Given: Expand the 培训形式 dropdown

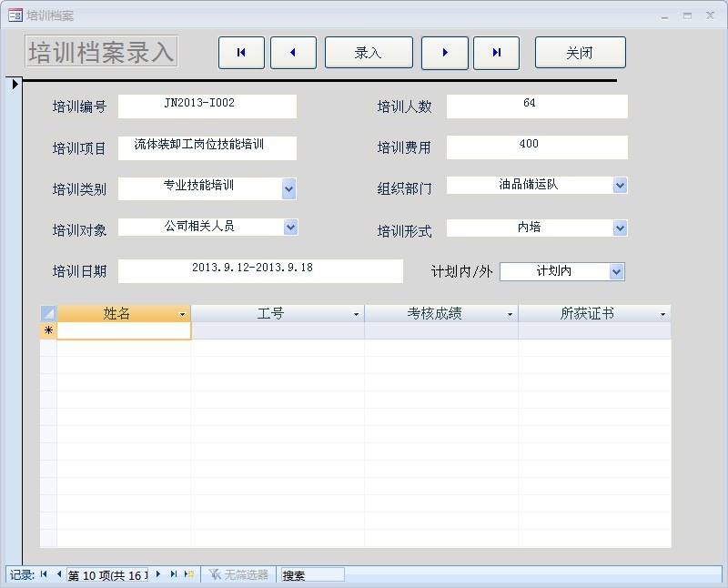Looking at the screenshot, I should [620, 228].
